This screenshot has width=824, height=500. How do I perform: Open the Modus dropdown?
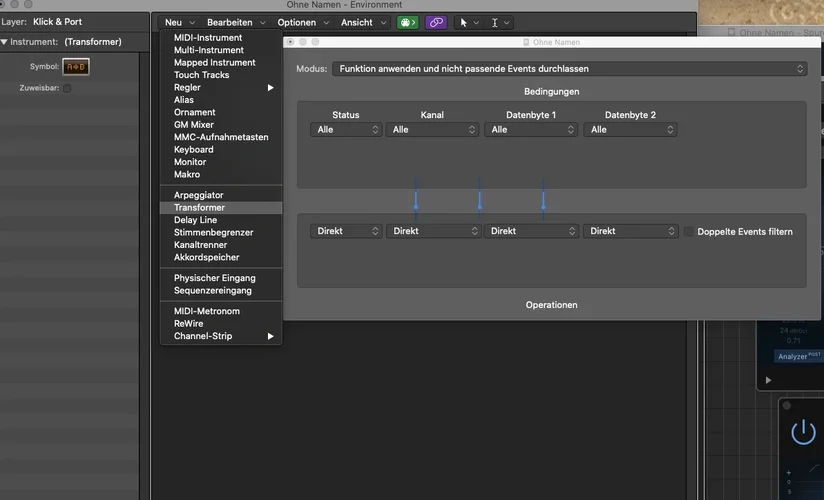pos(569,69)
